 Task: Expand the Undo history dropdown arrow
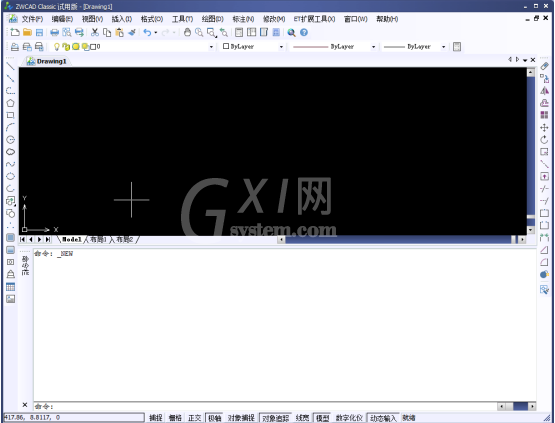click(155, 33)
